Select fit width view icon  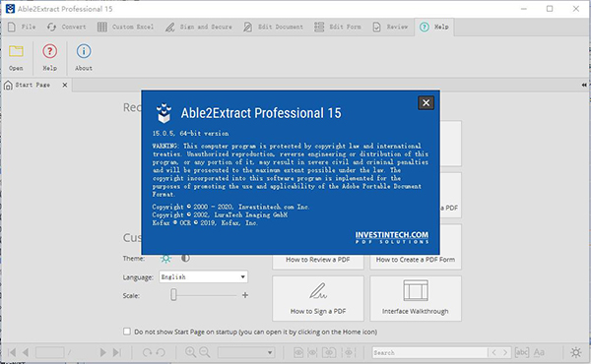pos(312,352)
